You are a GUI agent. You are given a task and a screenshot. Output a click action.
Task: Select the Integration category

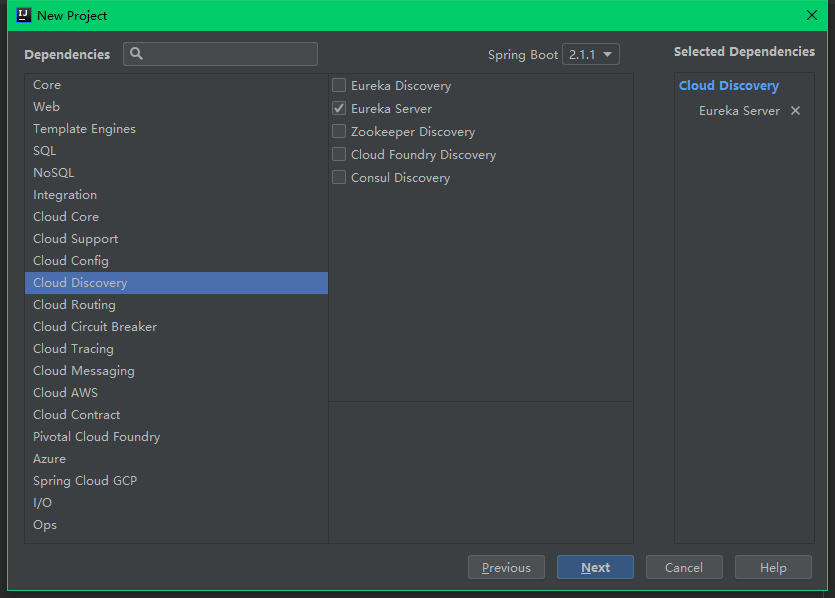click(x=176, y=195)
